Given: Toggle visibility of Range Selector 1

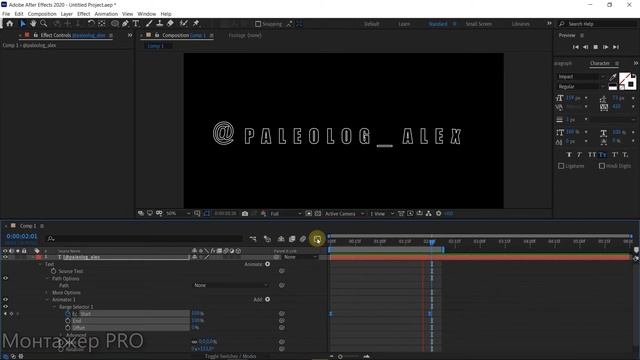Looking at the screenshot, I should click(5, 307).
